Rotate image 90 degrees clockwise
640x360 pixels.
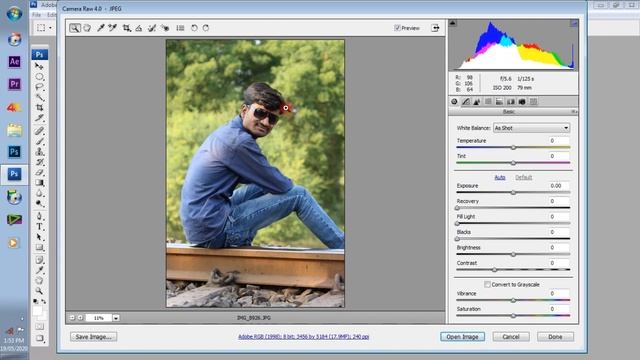tap(206, 28)
